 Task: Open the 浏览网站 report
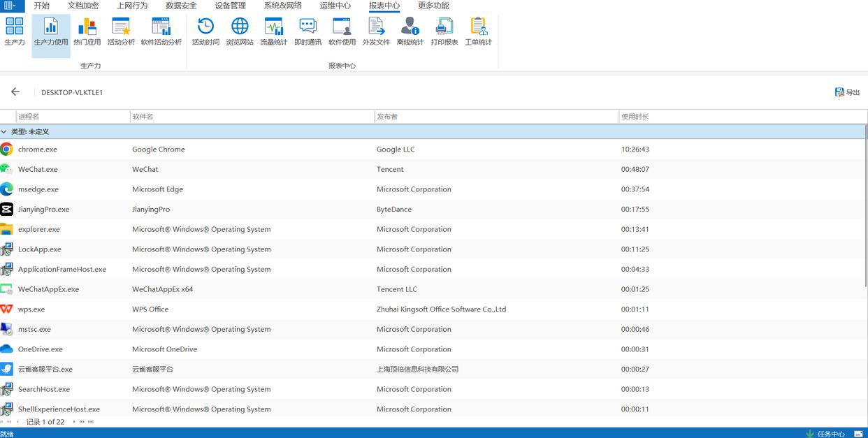[240, 31]
